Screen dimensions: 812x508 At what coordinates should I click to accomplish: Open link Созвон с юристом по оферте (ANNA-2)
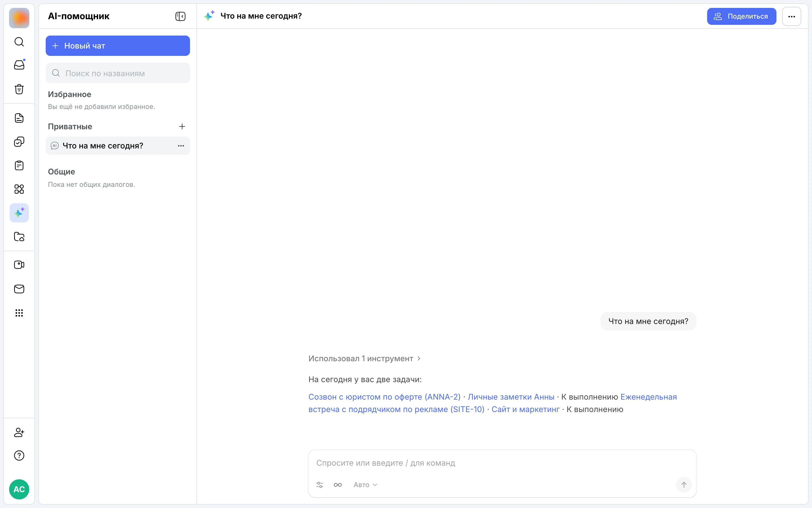click(384, 397)
